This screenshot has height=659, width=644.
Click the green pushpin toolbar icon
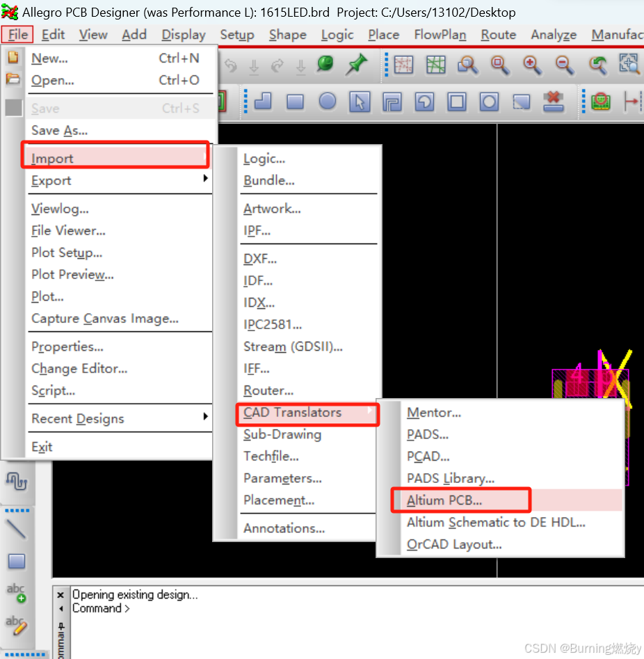pos(356,65)
